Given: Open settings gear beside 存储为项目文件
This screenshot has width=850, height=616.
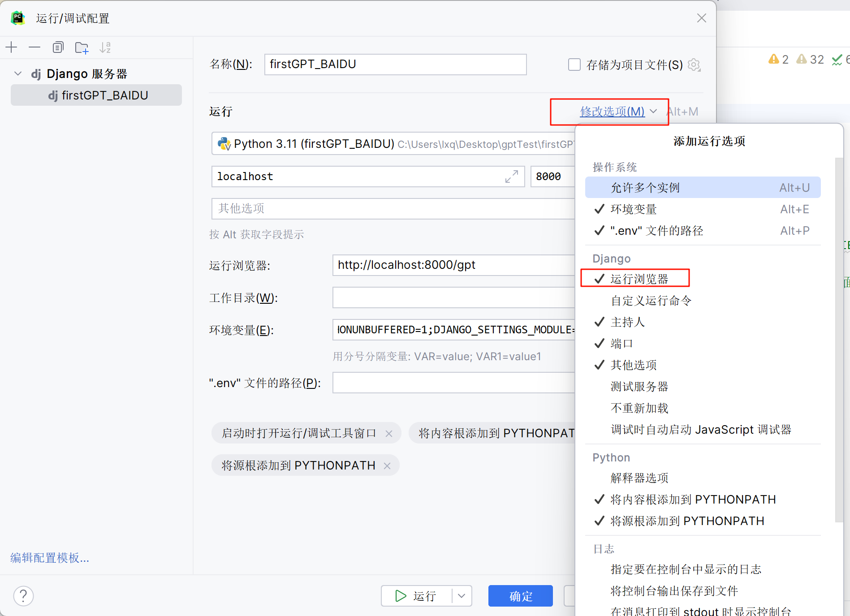Looking at the screenshot, I should 694,65.
